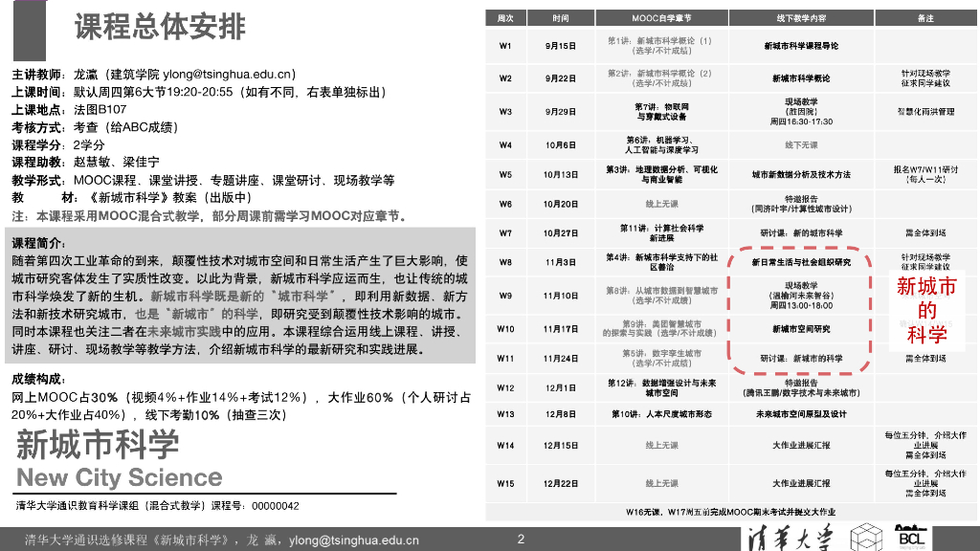This screenshot has height=551, width=980.
Task: Select the 上课时间 line with 19:20-20:55
Action: click(x=201, y=93)
